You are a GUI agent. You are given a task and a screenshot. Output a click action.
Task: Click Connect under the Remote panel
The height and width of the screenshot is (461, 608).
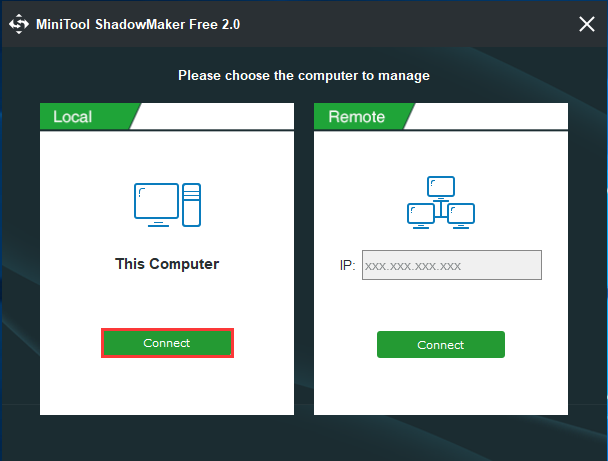(440, 344)
